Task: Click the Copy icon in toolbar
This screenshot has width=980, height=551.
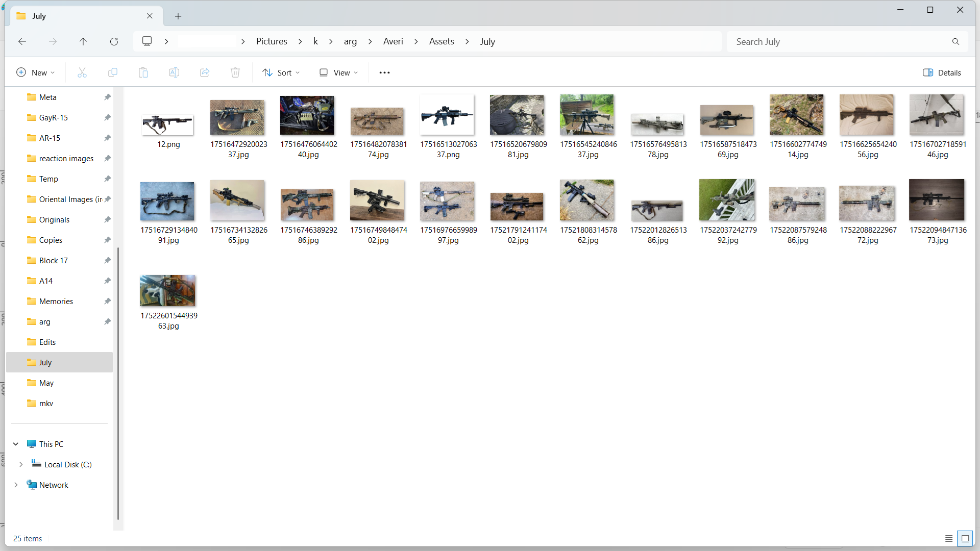Action: [113, 72]
